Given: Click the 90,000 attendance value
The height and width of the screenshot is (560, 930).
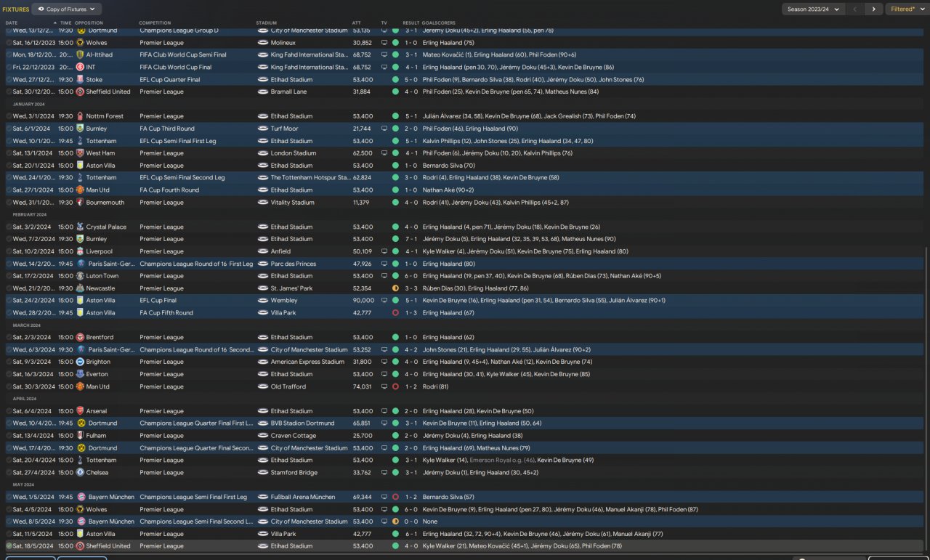Looking at the screenshot, I should (x=363, y=301).
